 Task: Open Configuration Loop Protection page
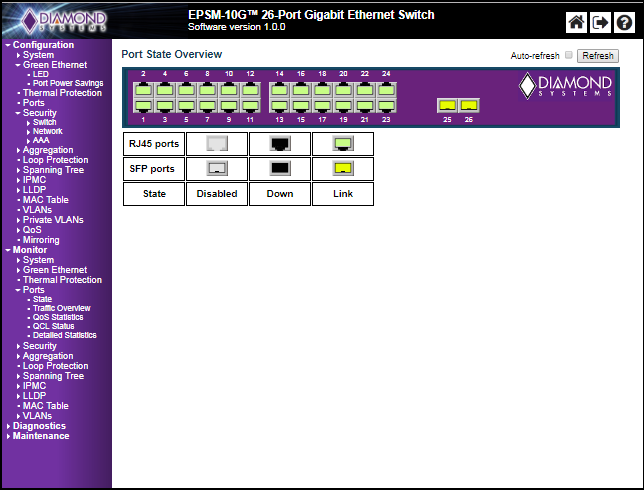click(x=55, y=160)
